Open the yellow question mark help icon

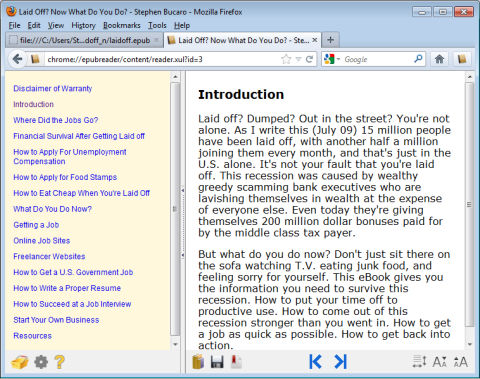(x=60, y=362)
